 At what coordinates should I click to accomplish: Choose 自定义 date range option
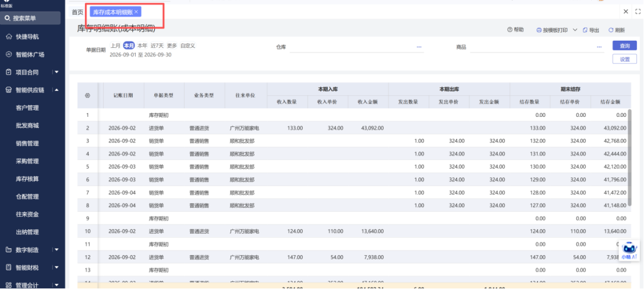pos(187,45)
